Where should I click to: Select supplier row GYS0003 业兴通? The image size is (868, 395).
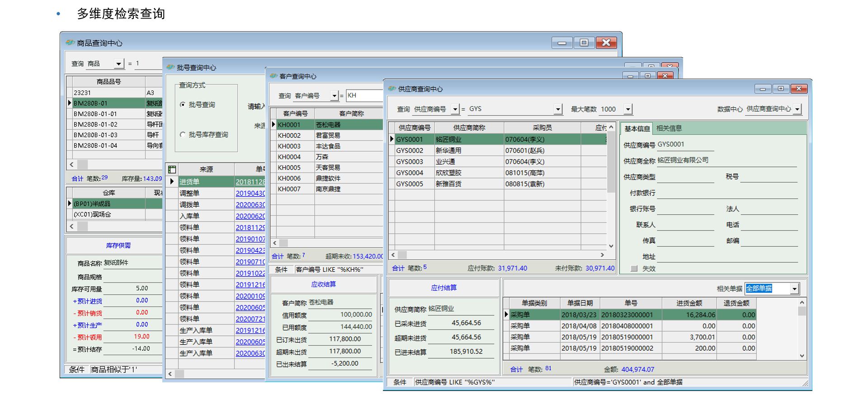tap(410, 161)
